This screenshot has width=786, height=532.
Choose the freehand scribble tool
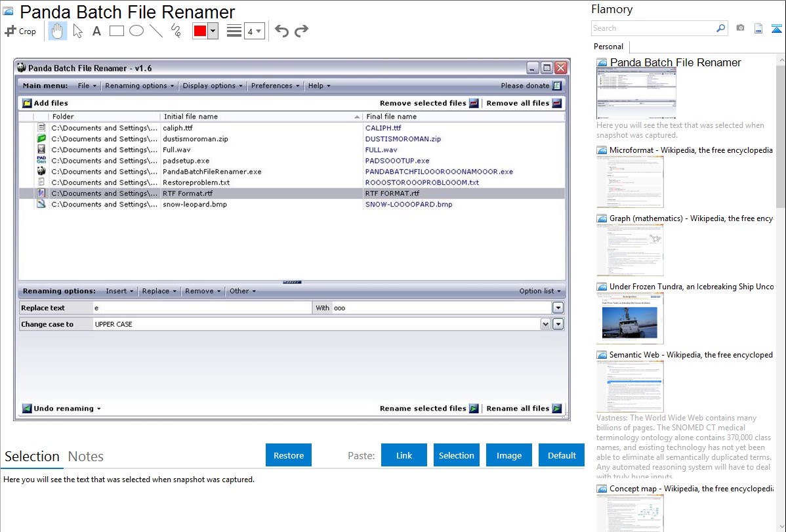(x=176, y=31)
